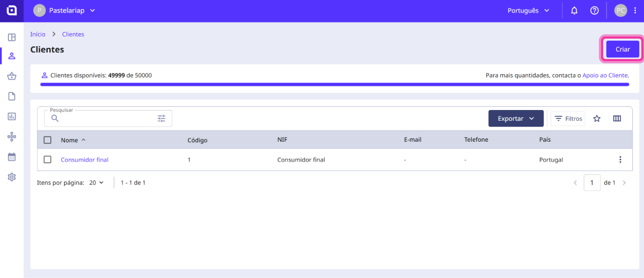Open the Apoio ao Cliente link
The height and width of the screenshot is (278, 644).
tap(604, 76)
